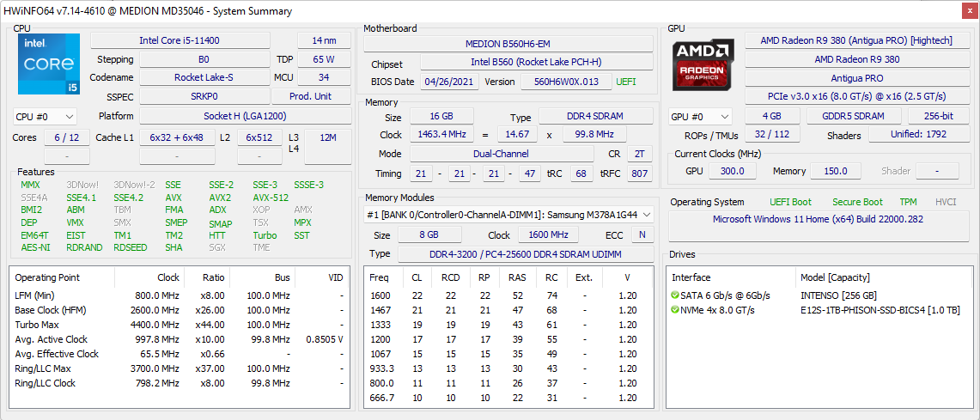Click the Avg. Active Clock row
Screen dimensions: 980x420
tap(180, 339)
